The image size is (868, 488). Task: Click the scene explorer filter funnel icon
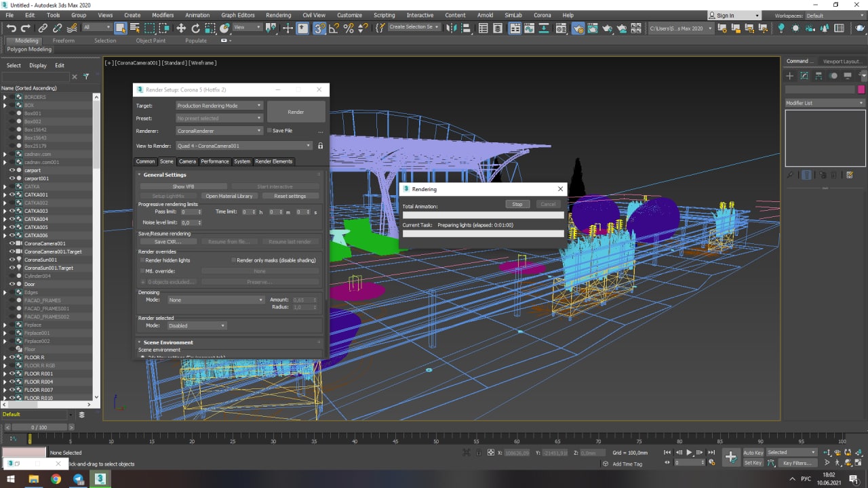point(86,77)
